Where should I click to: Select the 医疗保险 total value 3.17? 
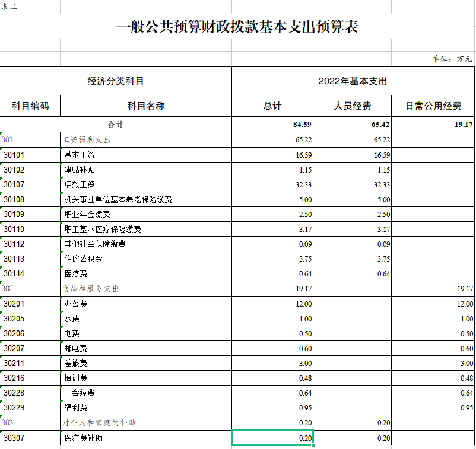[x=272, y=230]
